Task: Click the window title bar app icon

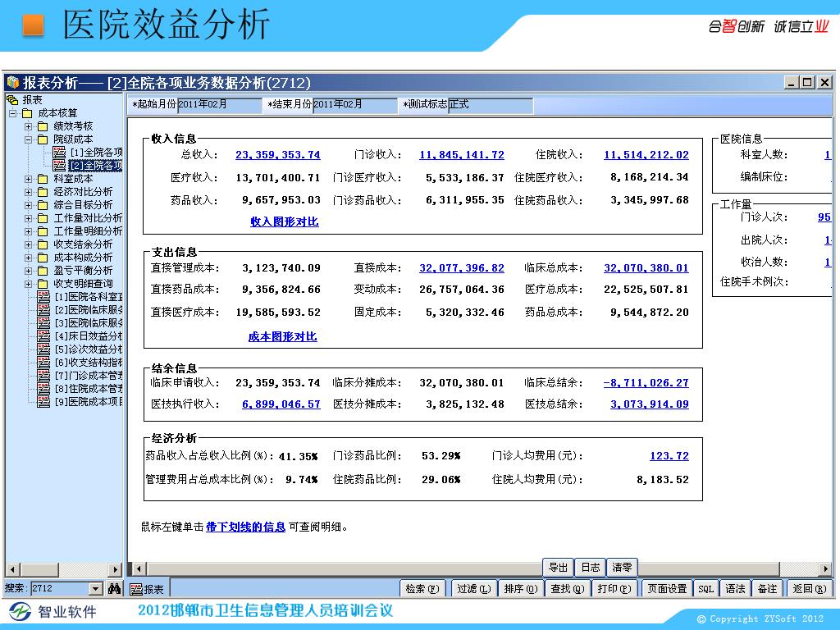Action: point(13,83)
